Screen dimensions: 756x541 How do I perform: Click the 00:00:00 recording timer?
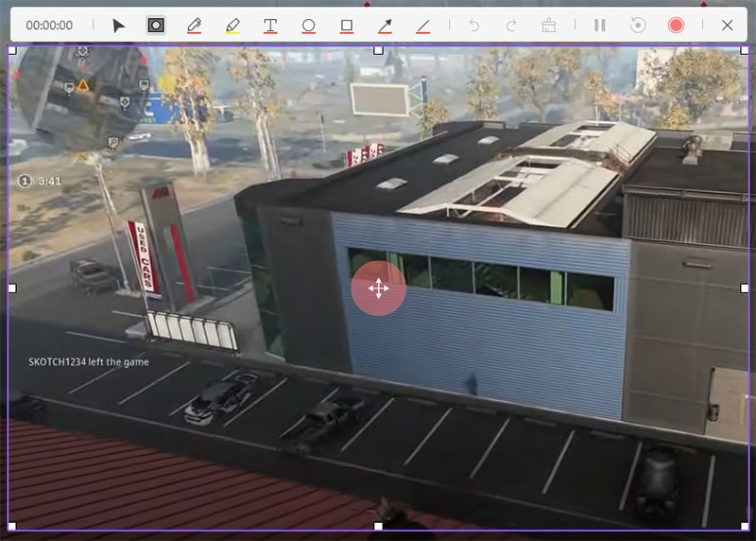49,26
